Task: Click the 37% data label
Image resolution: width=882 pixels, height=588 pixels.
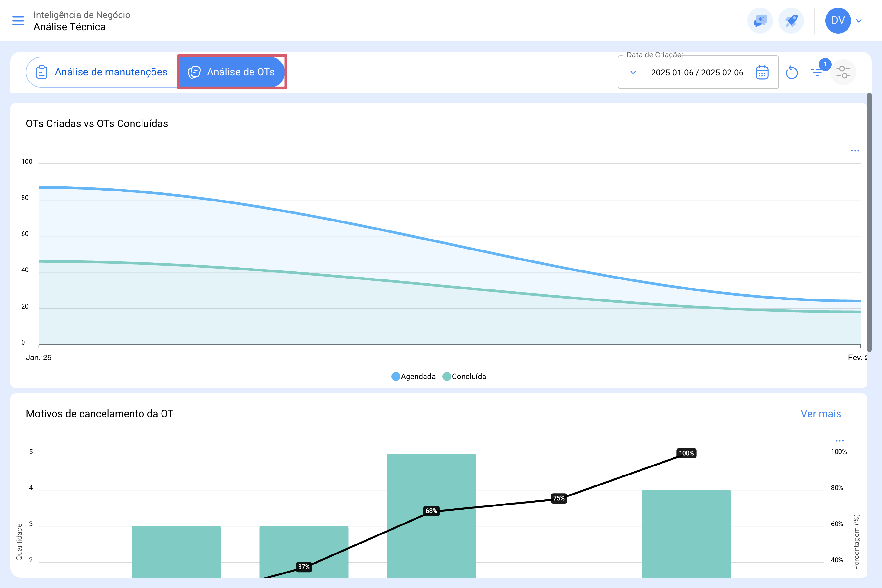Action: [303, 567]
